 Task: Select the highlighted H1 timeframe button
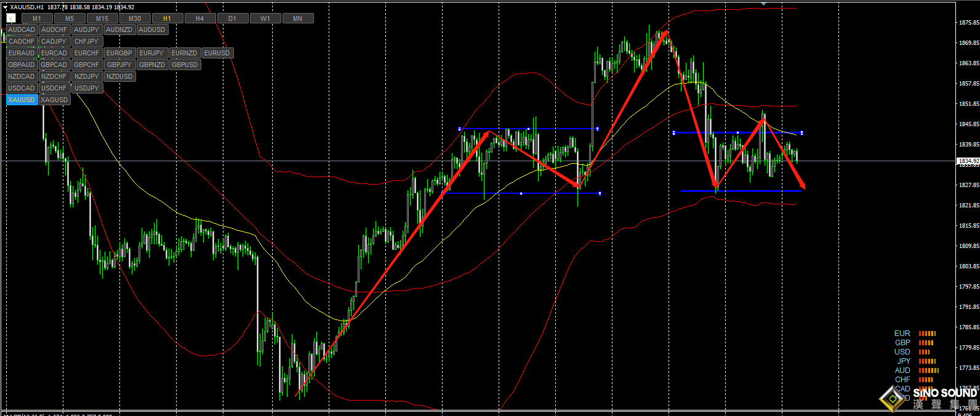[167, 18]
